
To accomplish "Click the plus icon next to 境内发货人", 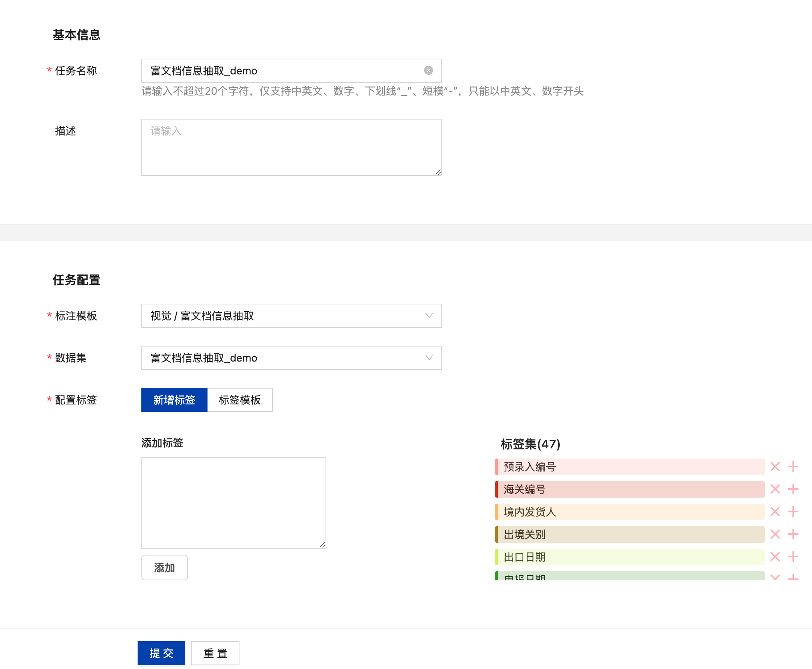I will coord(793,512).
